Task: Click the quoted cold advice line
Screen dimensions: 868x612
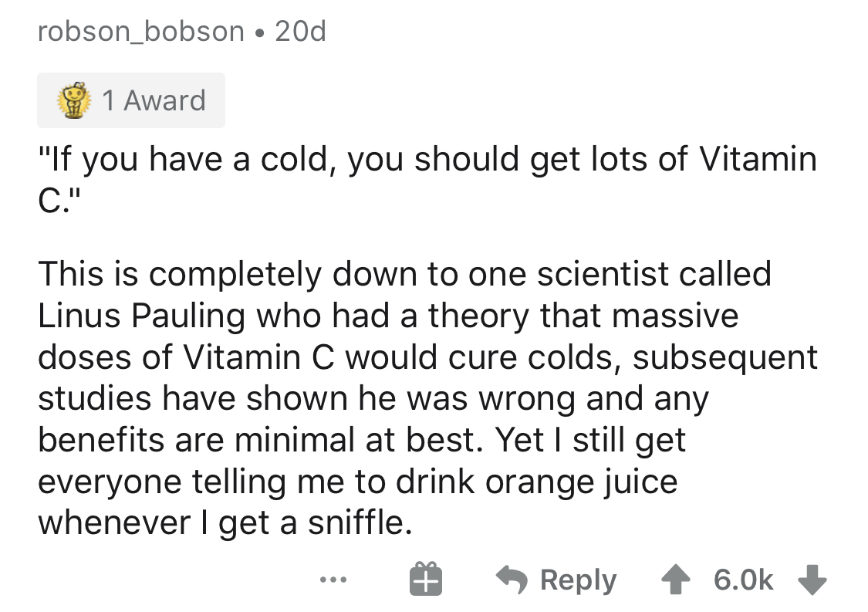Action: pyautogui.click(x=426, y=160)
